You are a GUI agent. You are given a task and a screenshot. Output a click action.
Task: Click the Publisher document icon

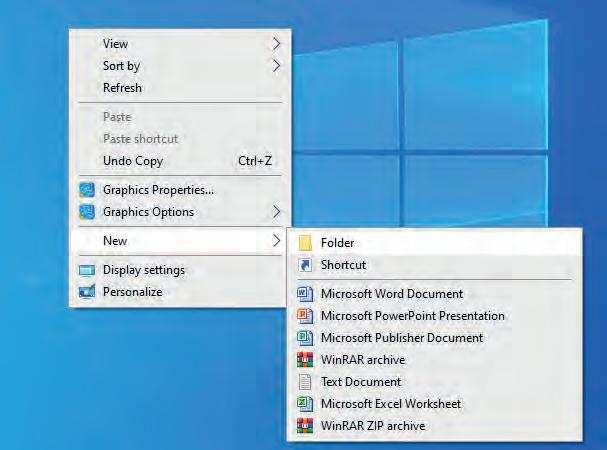(x=305, y=338)
